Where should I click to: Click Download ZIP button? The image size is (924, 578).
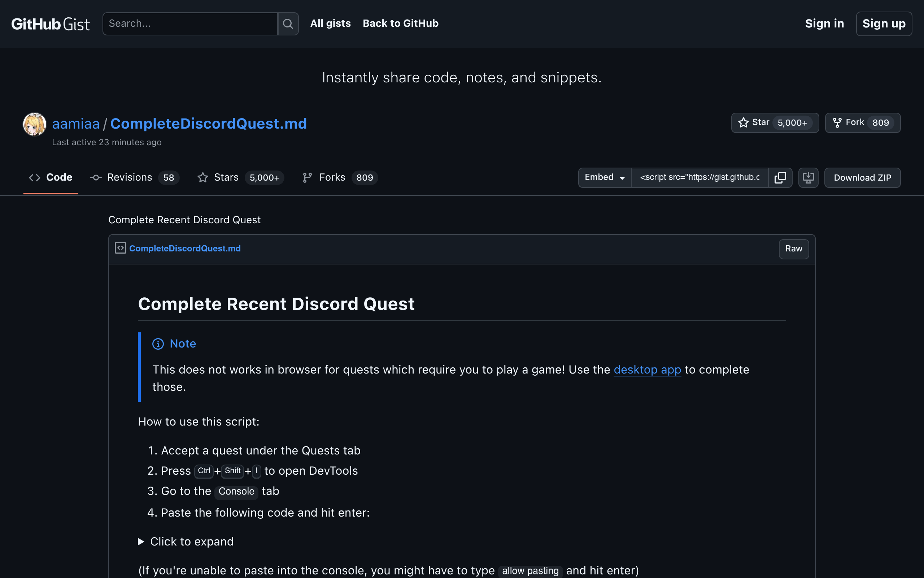click(x=862, y=177)
